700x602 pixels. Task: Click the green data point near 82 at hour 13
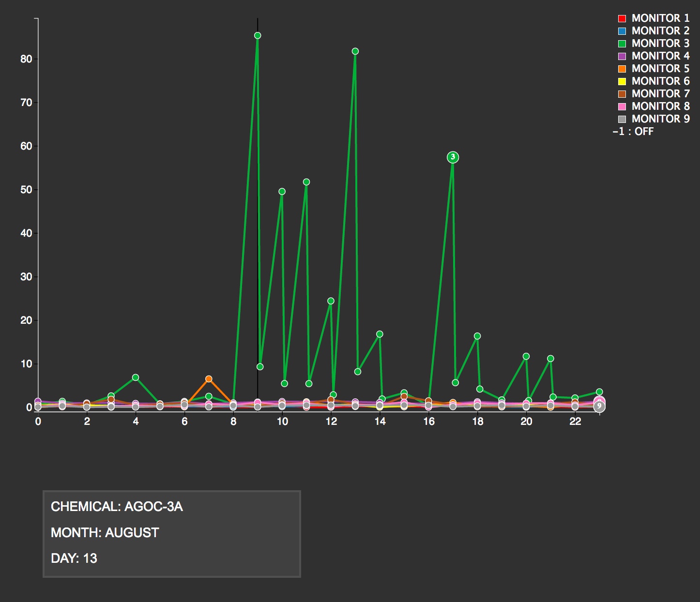tap(355, 51)
